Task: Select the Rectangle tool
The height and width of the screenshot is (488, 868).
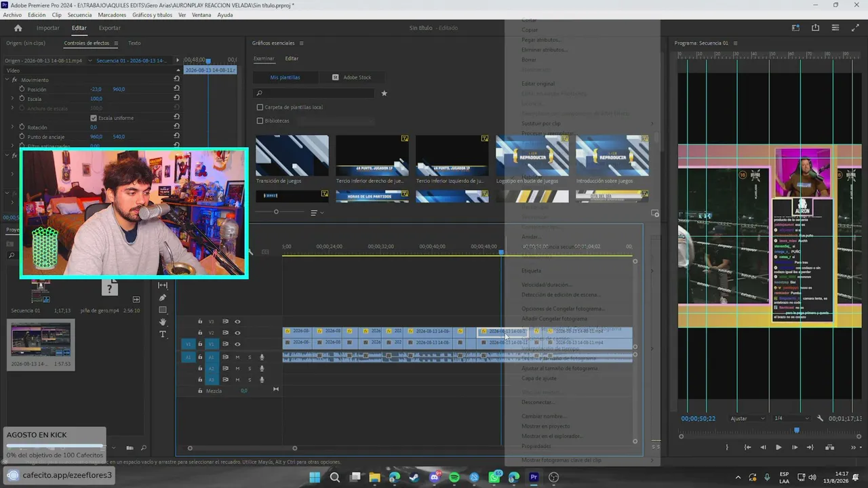Action: [163, 310]
